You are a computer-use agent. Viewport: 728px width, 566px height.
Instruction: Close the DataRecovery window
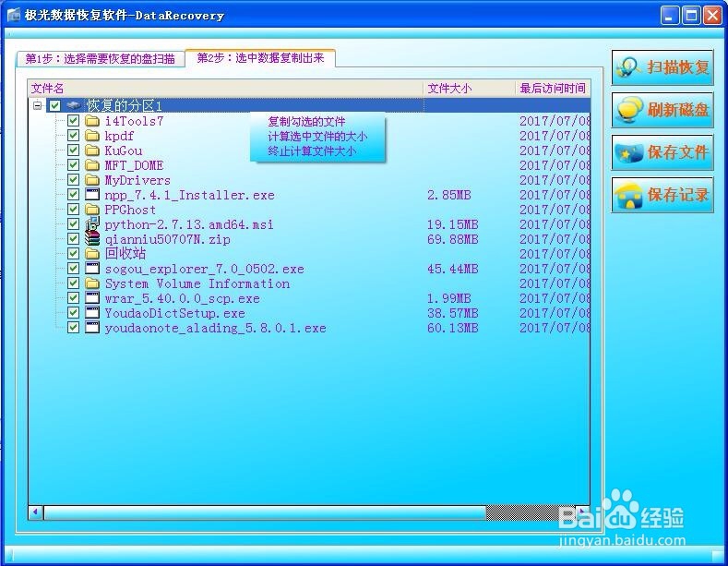click(x=712, y=16)
